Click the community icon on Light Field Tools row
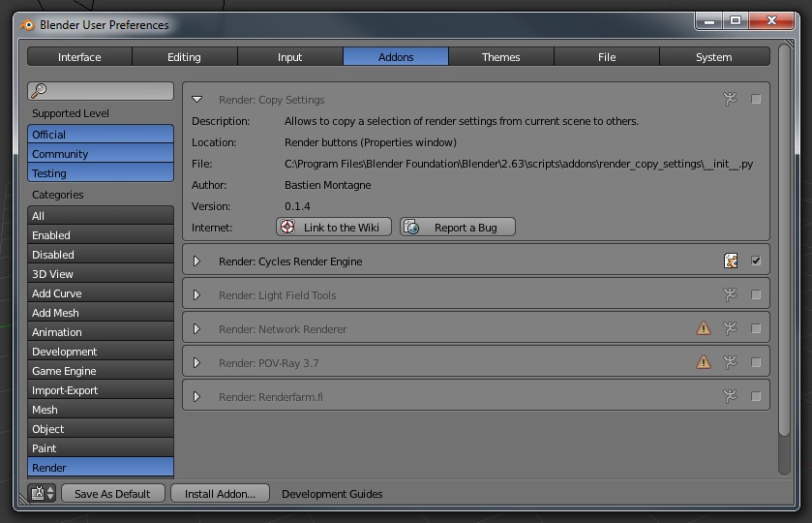This screenshot has width=812, height=523. click(x=730, y=294)
